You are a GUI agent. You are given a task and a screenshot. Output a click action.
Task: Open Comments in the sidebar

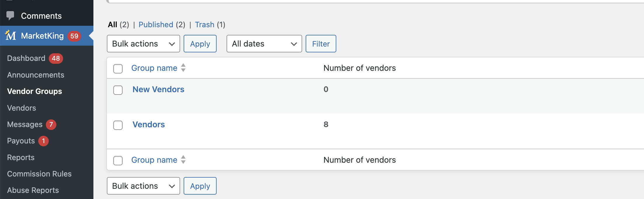click(x=41, y=16)
